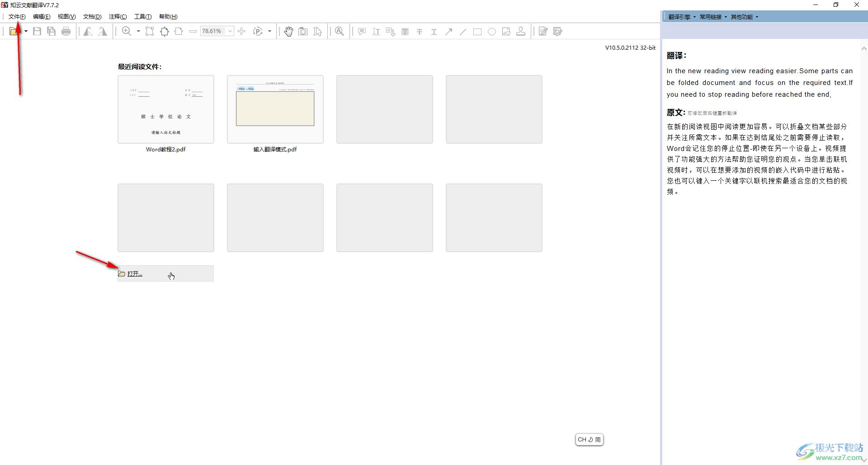This screenshot has height=465, width=868.
Task: Click the magnifier zoom-in tool
Action: (x=127, y=31)
